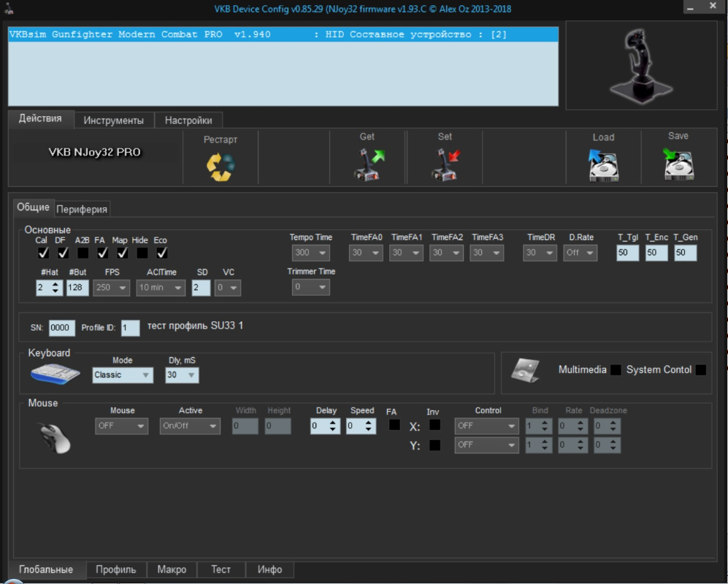
Task: Click the Set joystick icon
Action: point(445,164)
